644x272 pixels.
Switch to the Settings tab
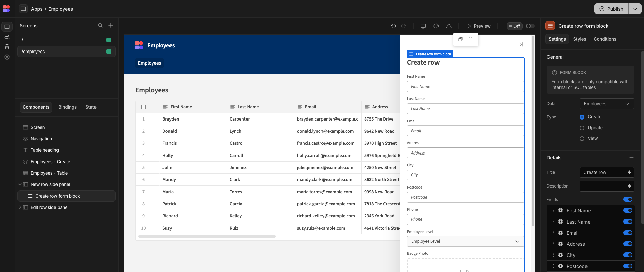click(x=557, y=39)
